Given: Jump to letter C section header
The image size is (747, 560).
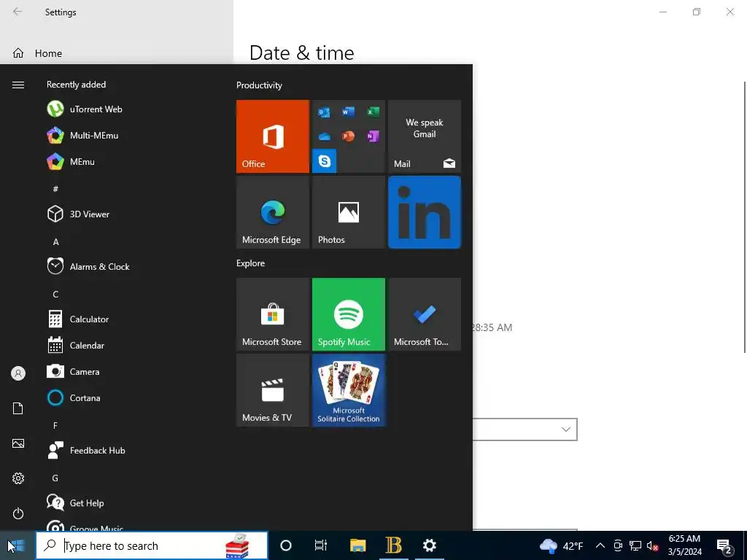Looking at the screenshot, I should click(x=55, y=295).
